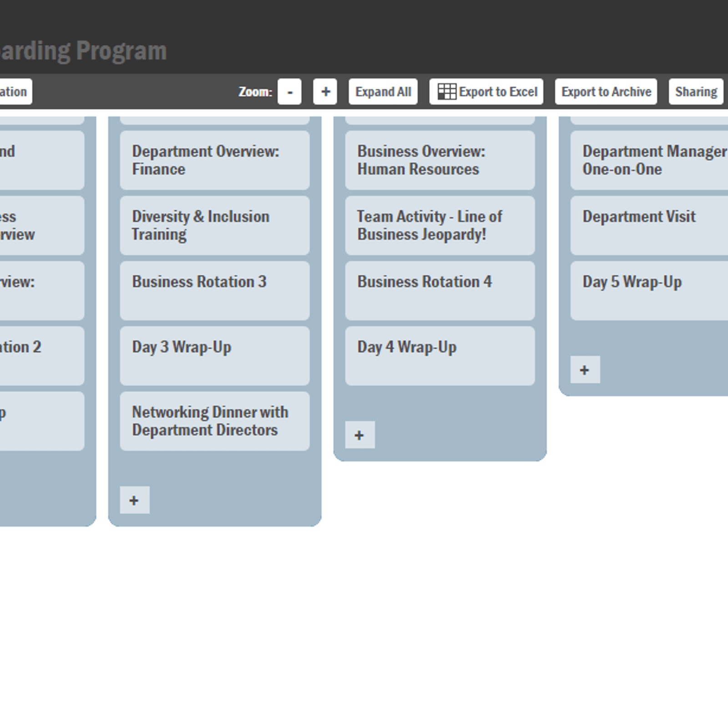Click Export to Archive button

pos(606,92)
